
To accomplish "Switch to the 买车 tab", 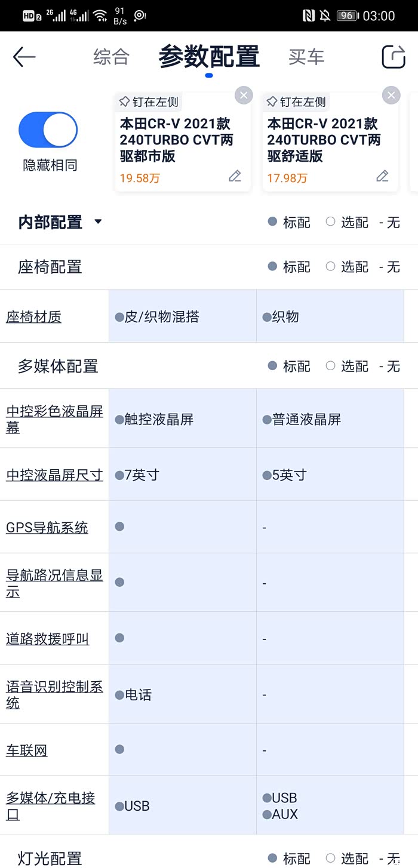I will pyautogui.click(x=306, y=57).
